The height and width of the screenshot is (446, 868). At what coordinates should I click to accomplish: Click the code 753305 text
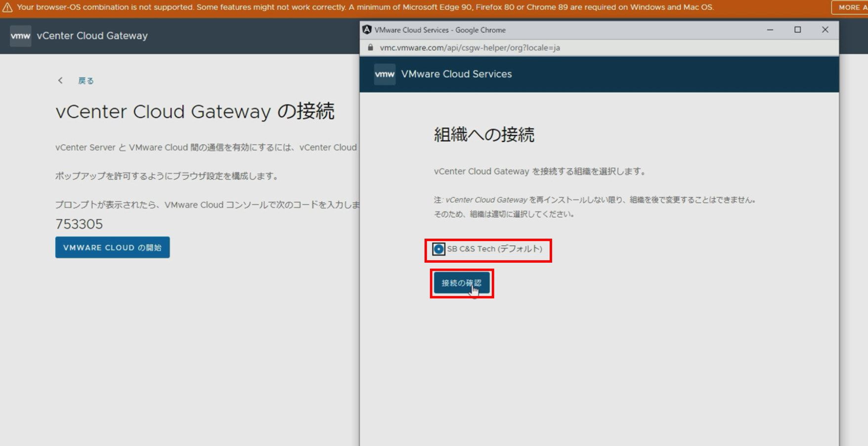[79, 224]
